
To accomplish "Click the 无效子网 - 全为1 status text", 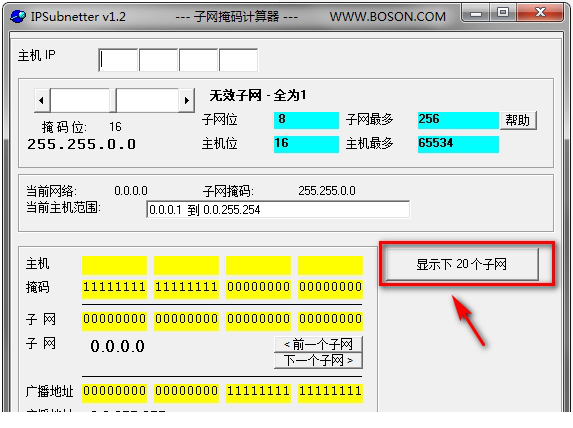I will (258, 96).
